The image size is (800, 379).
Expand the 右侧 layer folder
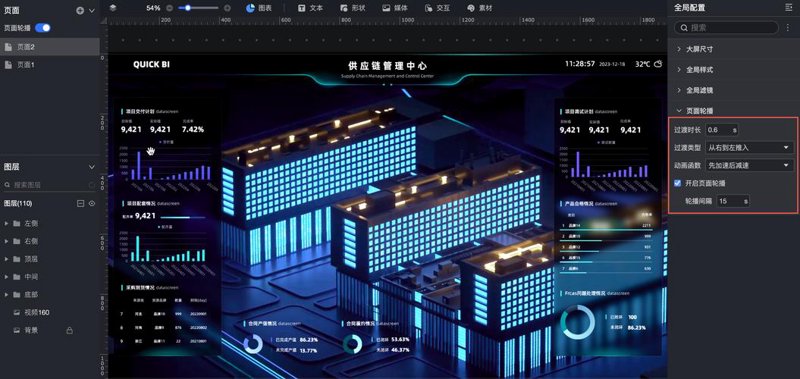tap(6, 241)
